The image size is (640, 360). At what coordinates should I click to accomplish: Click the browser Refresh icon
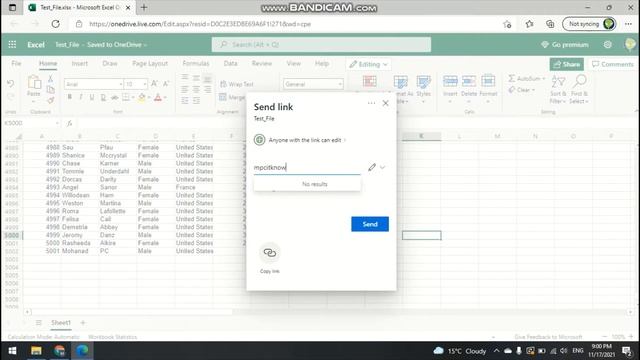tap(56, 24)
